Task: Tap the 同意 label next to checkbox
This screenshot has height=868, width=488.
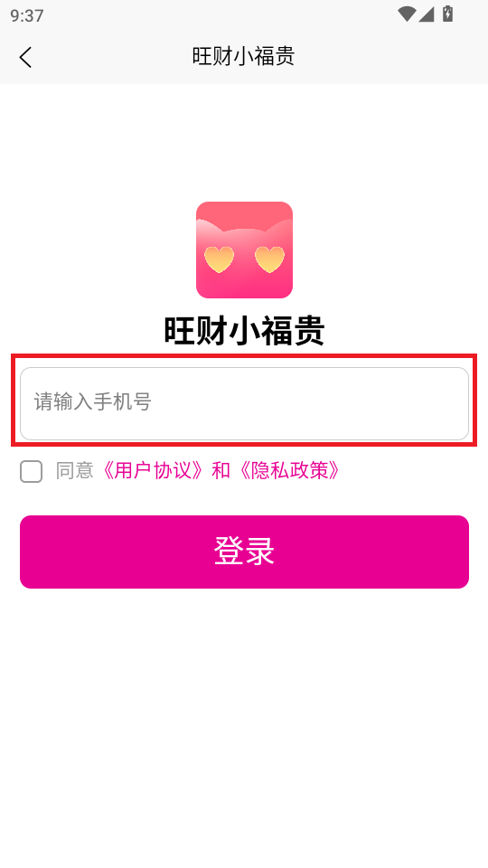Action: point(74,470)
